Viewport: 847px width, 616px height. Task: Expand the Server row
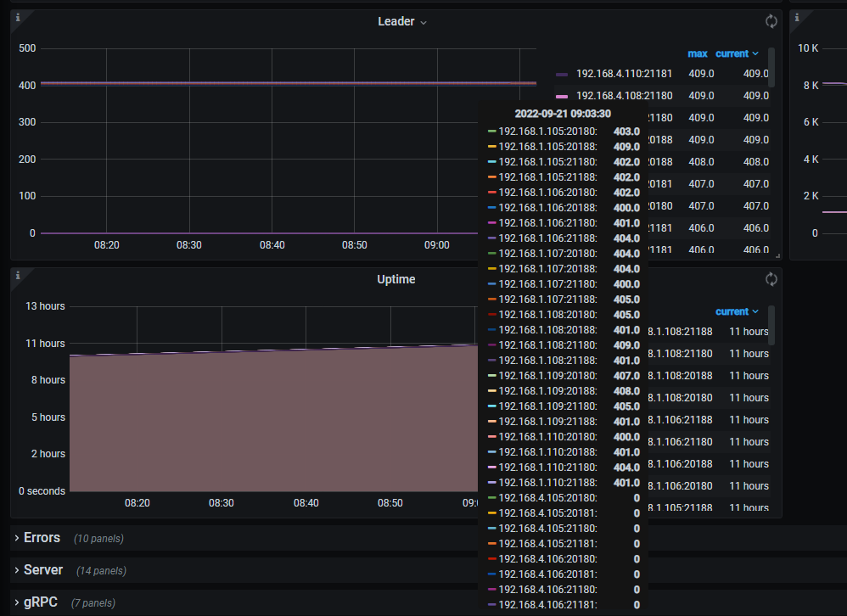coord(42,570)
